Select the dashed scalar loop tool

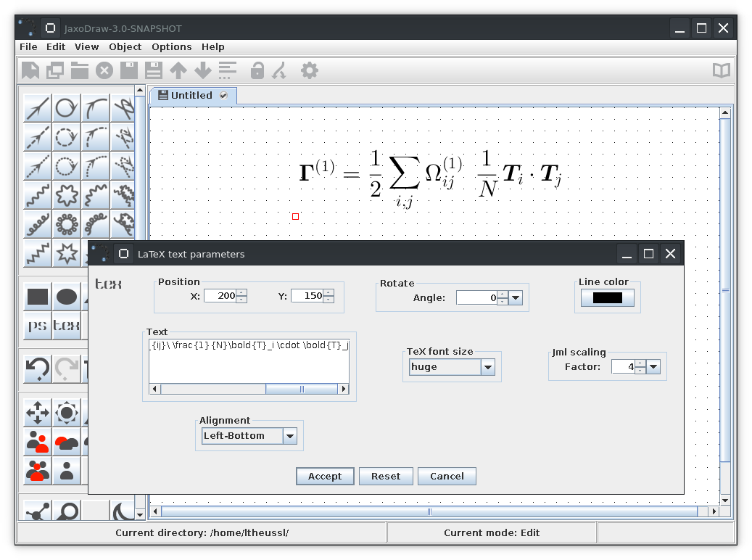pos(66,137)
